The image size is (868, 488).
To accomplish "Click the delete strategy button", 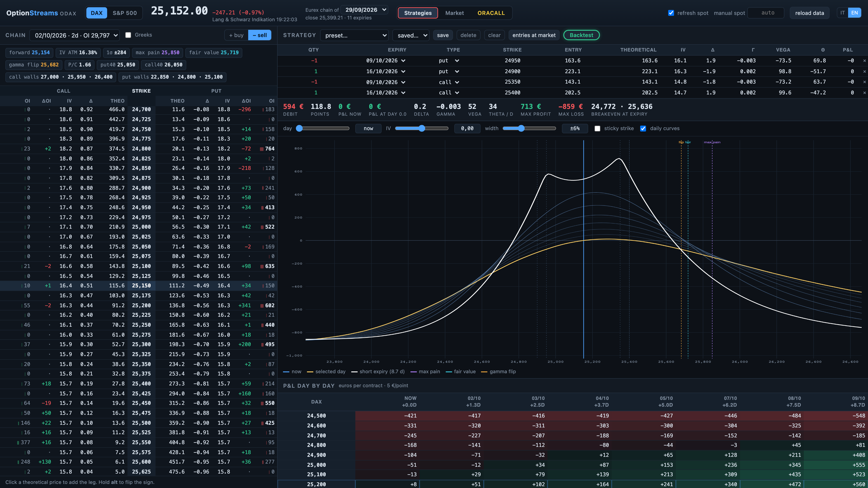I will [x=468, y=35].
